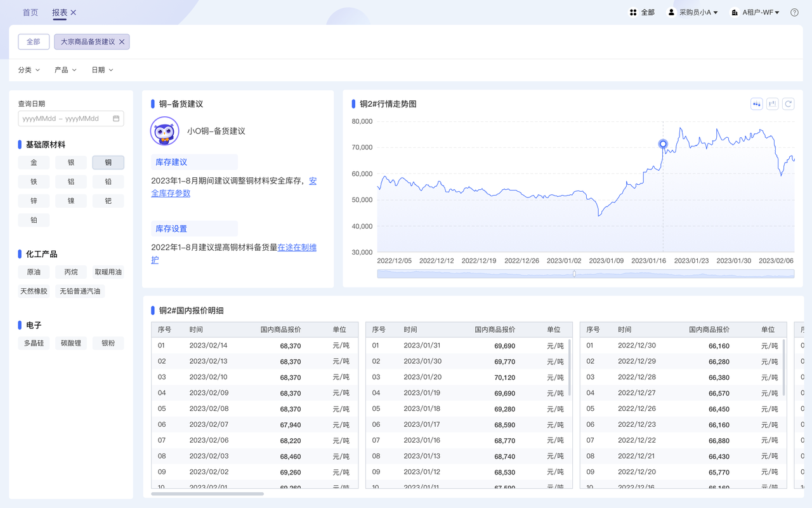Click the 铜2#国内报价明细 section title
The height and width of the screenshot is (508, 812).
coord(191,311)
